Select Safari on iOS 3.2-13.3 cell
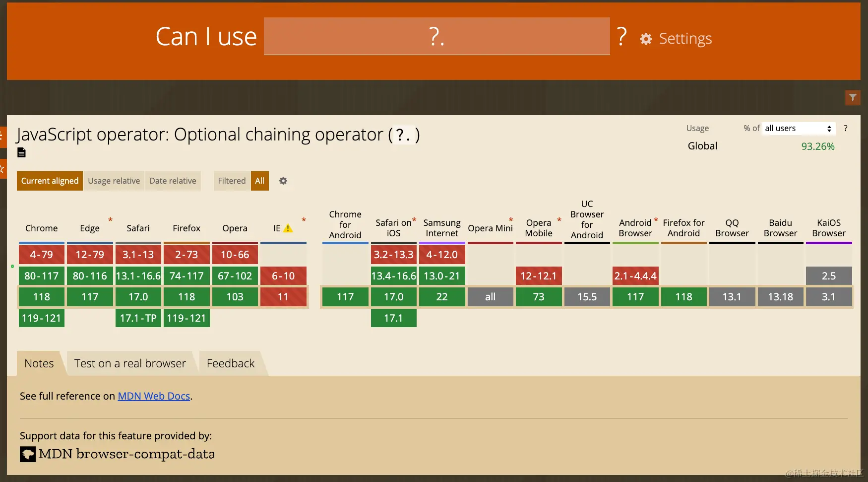The width and height of the screenshot is (868, 482). tap(394, 255)
